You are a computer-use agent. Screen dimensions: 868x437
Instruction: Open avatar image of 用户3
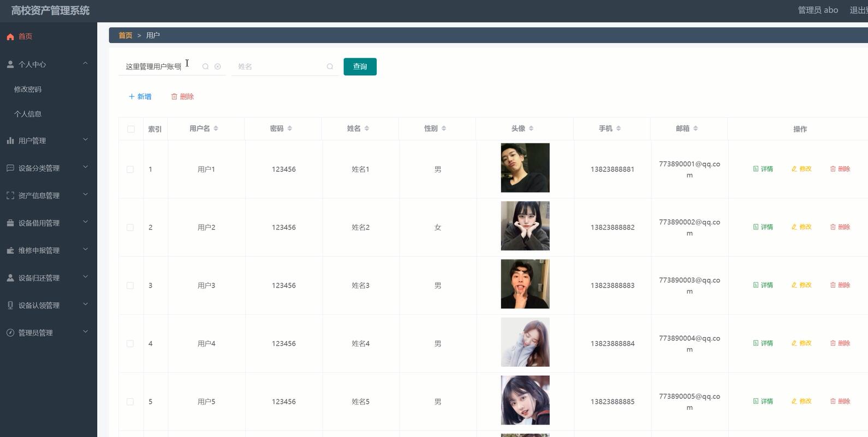click(x=525, y=284)
